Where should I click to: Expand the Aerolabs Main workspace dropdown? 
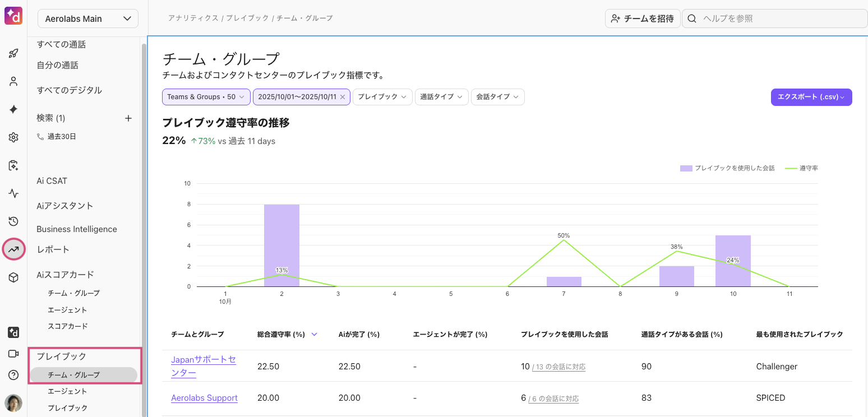point(88,18)
